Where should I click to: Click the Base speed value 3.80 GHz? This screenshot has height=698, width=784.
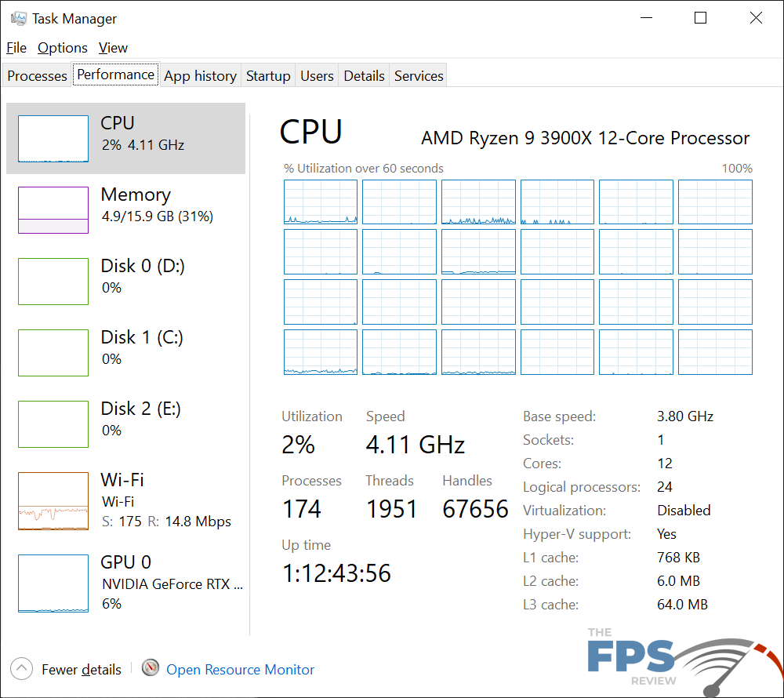pos(685,416)
